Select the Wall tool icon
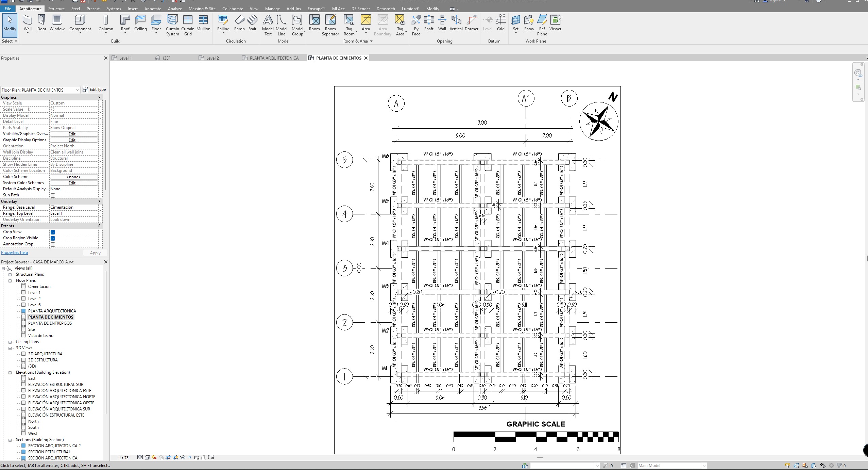 28,20
